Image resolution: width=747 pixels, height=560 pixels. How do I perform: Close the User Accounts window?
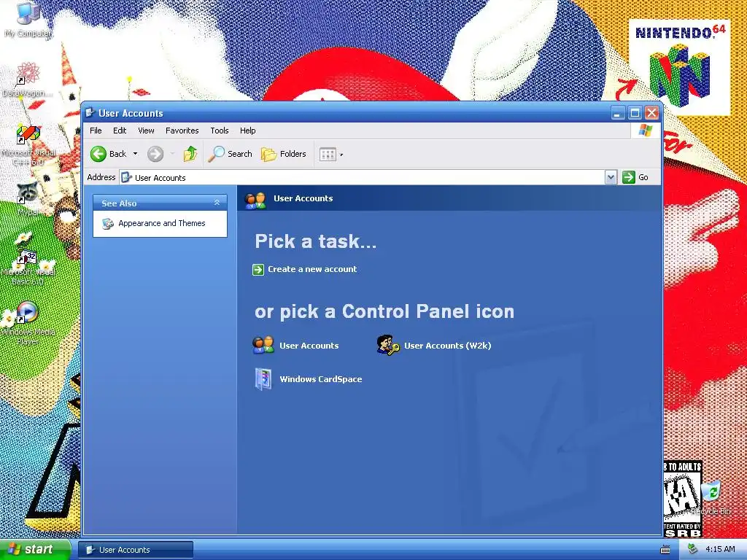651,113
